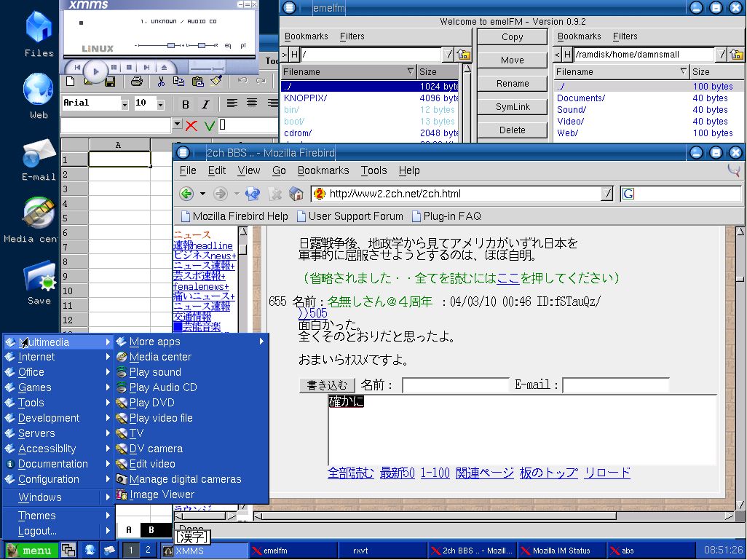The image size is (747, 560).
Task: Click the Firebird reload icon
Action: click(x=253, y=194)
